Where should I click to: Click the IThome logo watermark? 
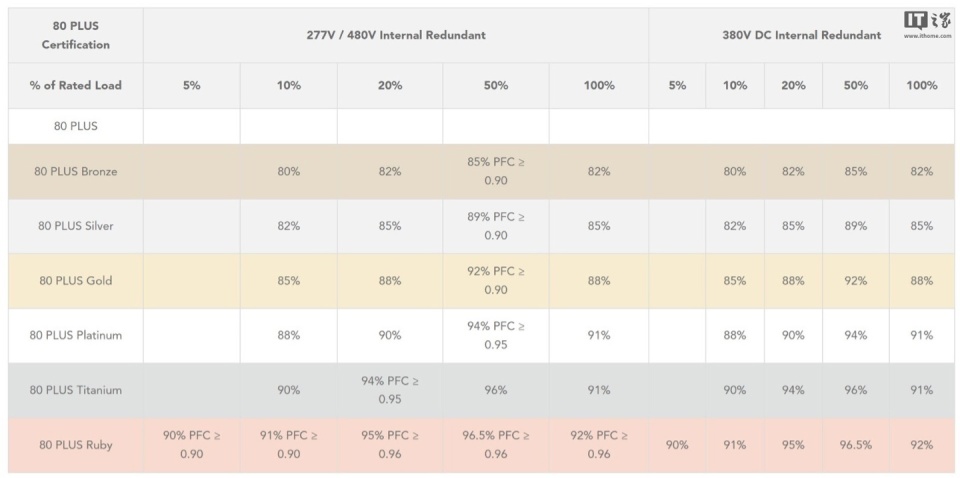pos(927,21)
